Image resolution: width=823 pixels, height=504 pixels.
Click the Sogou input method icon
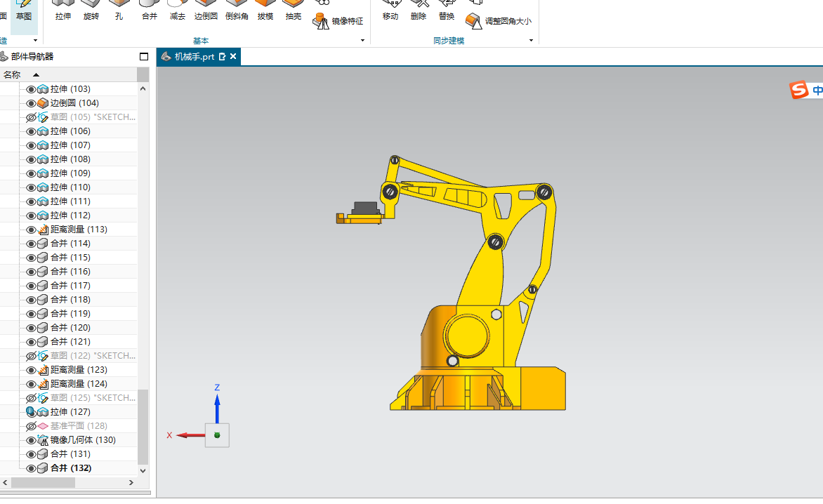point(799,90)
